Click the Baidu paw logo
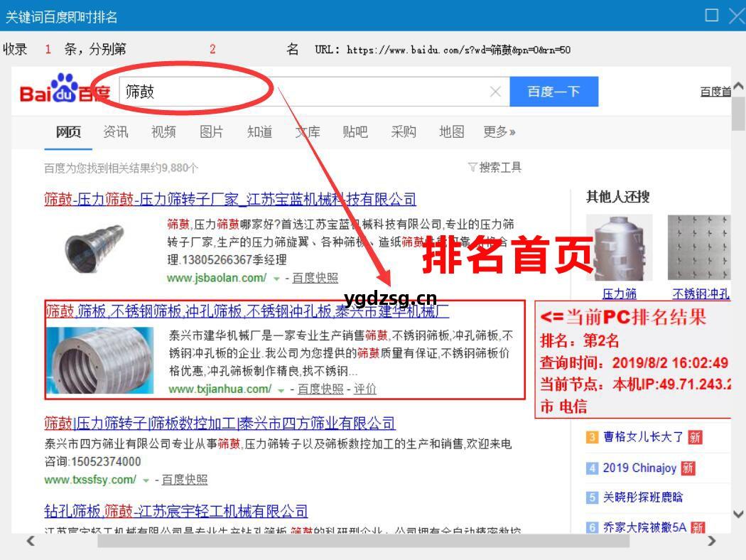Screen dimensions: 746x560 pyautogui.click(x=64, y=90)
